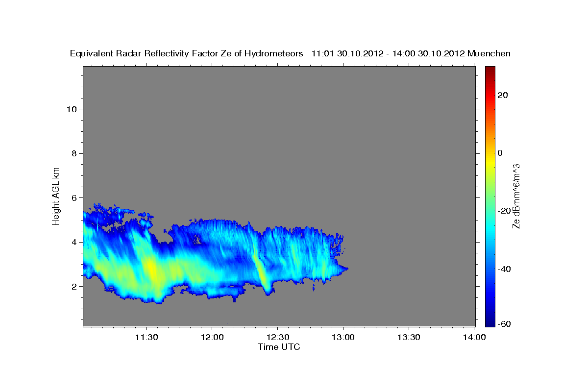Click the yellow reflectivity maximum near 11:30
The width and height of the screenshot is (588, 392).
[152, 271]
